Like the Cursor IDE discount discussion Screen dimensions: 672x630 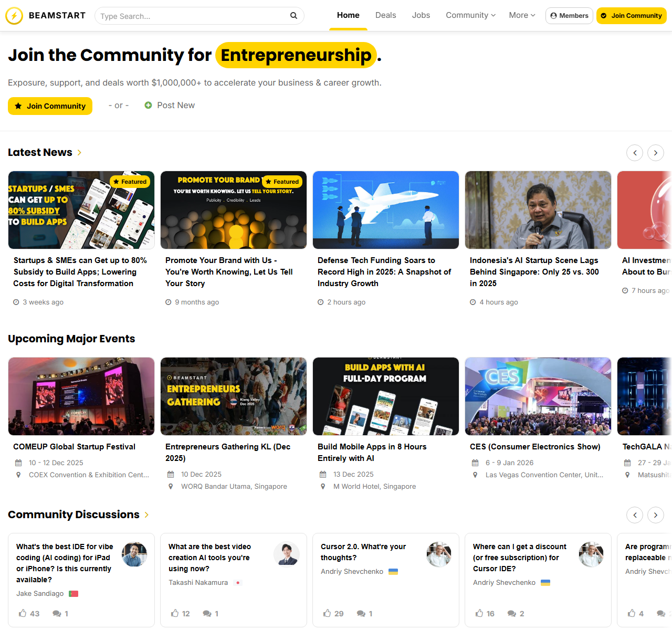pyautogui.click(x=479, y=613)
